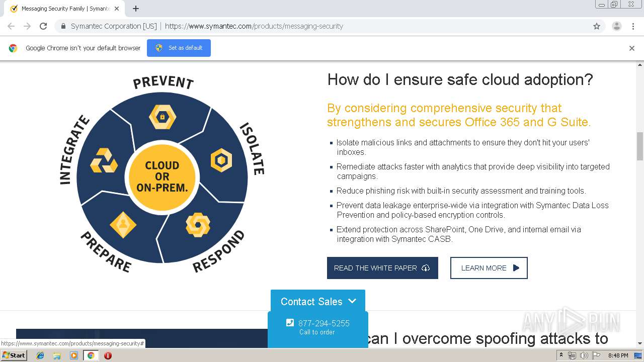Click the 'Isolate malicious links' bullet text

click(x=463, y=147)
